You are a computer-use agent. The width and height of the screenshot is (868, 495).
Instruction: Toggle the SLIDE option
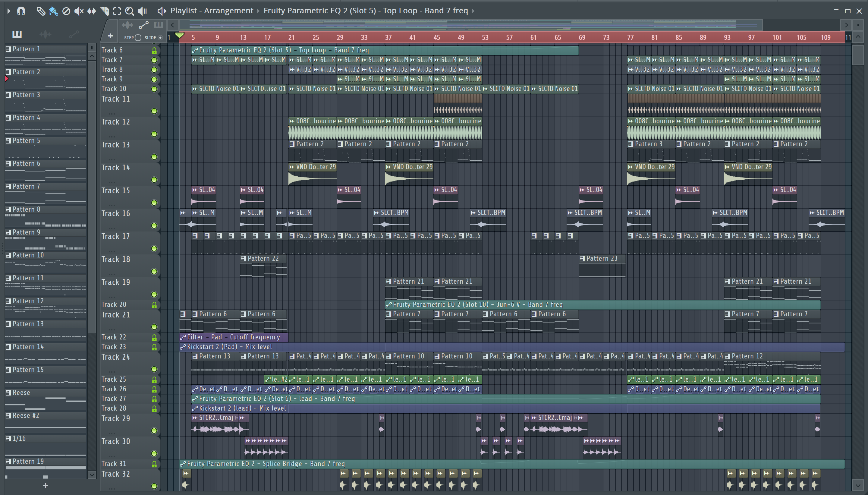[x=160, y=38]
